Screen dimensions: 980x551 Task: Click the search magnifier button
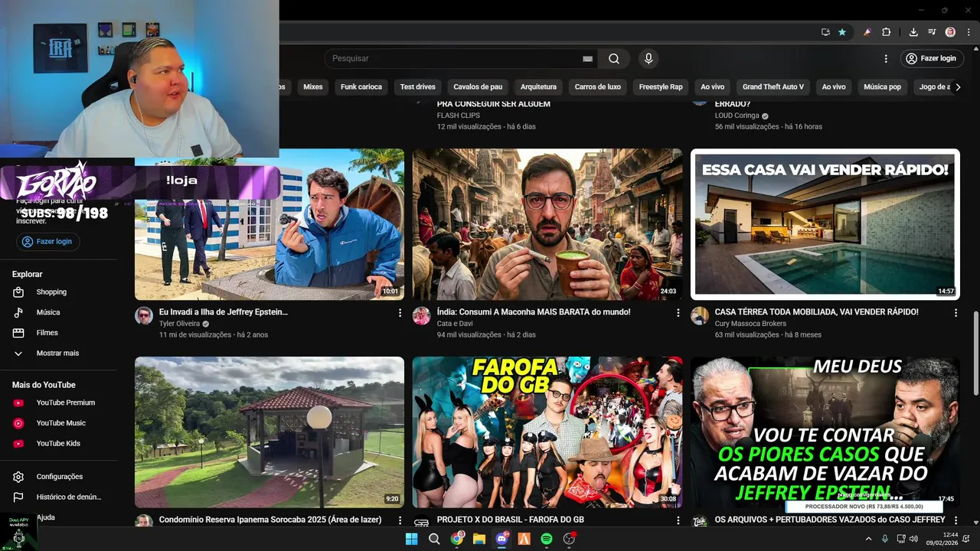[x=614, y=59]
